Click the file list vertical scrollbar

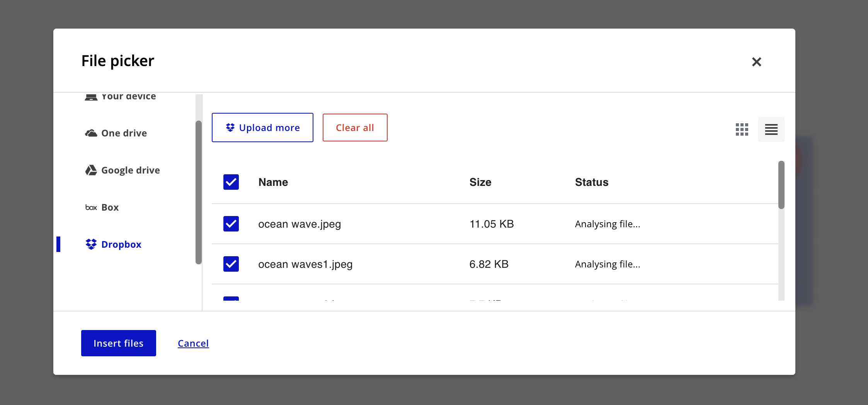[x=781, y=185]
